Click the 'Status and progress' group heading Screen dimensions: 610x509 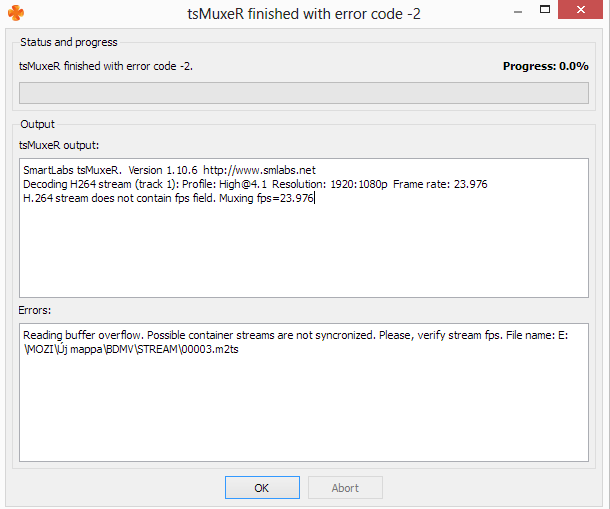[68, 42]
